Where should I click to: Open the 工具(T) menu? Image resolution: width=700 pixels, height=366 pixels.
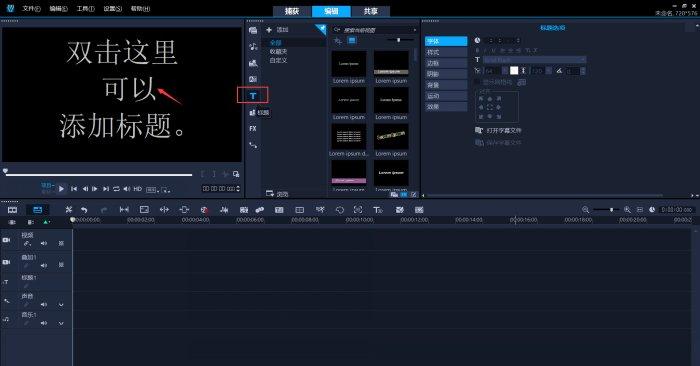[85, 8]
